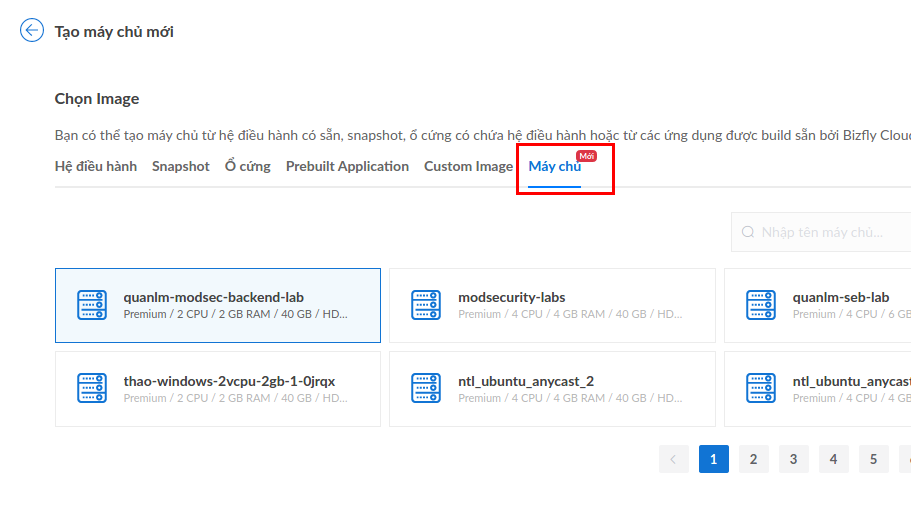
Task: Click the thao-windows-2vcpu-2gb-1-0jrqx server icon
Action: pyautogui.click(x=92, y=389)
